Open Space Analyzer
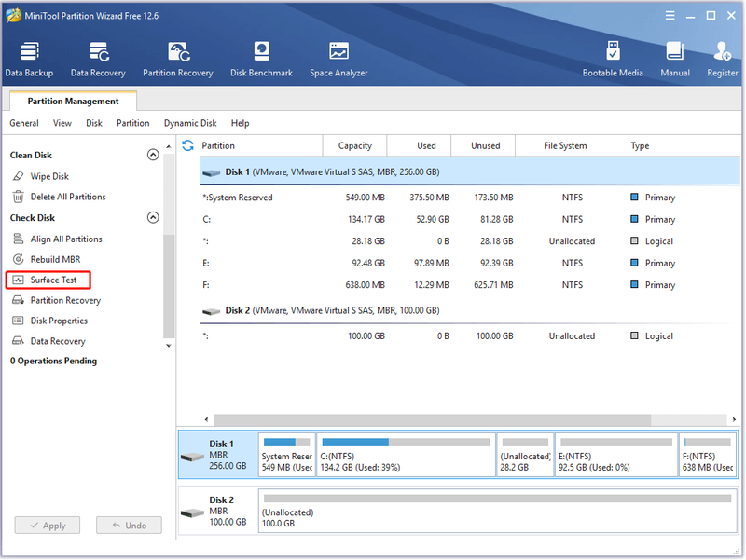 338,59
